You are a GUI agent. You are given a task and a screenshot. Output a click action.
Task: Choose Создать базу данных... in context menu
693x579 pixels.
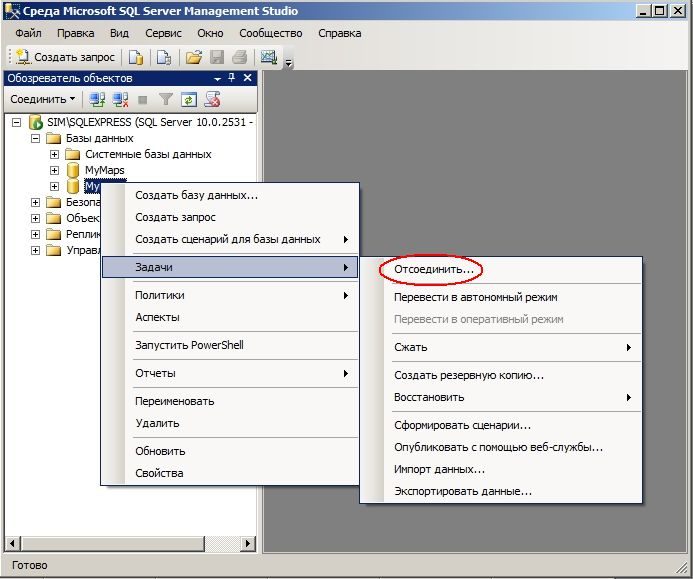coord(230,195)
